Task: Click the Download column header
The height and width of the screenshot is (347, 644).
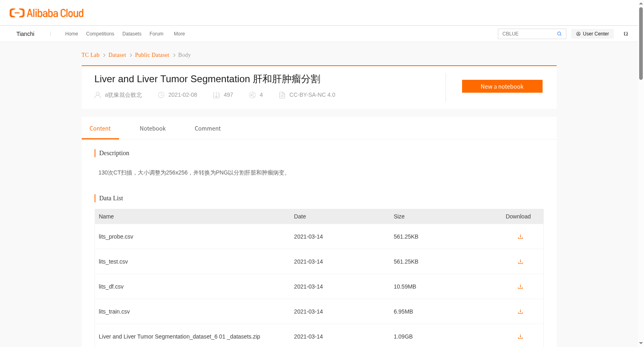Action: [x=518, y=216]
